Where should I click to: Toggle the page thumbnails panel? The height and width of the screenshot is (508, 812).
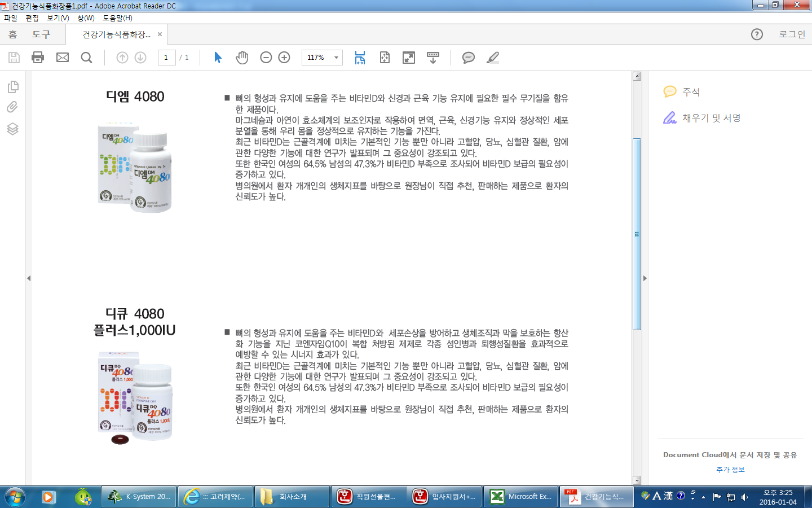click(12, 87)
